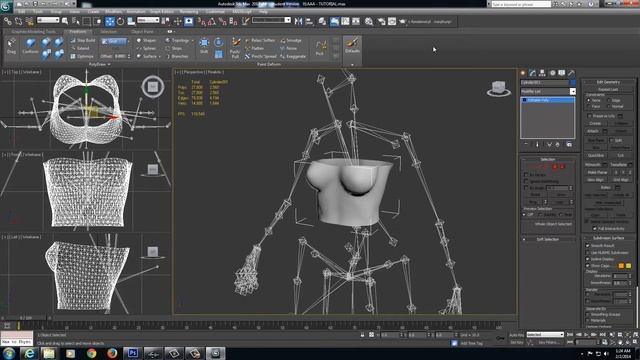Toggle the Full Interactivity checkbox
This screenshot has width=640, height=360.
tap(594, 229)
